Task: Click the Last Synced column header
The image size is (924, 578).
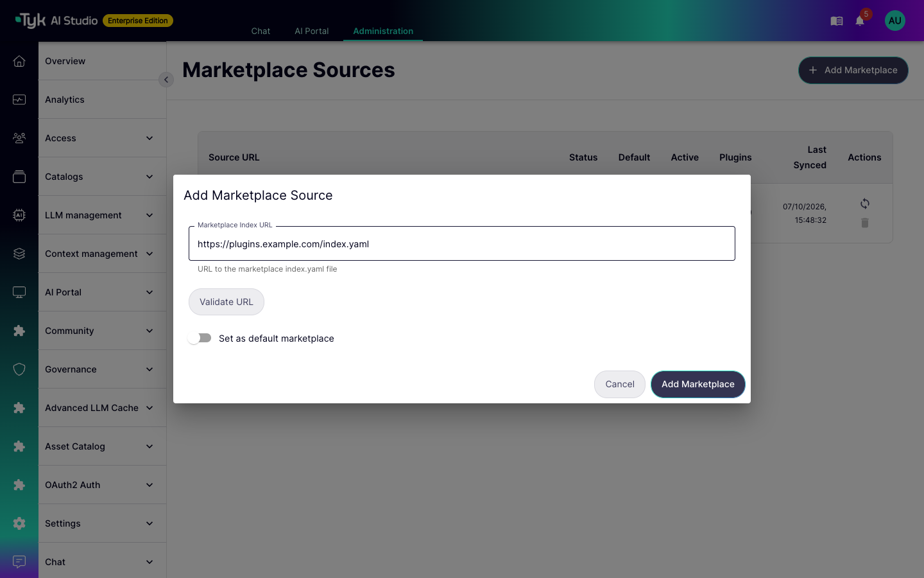Action: click(810, 157)
